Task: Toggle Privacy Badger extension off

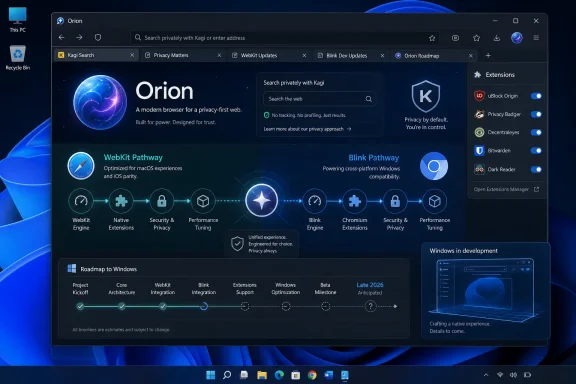Action: [x=536, y=114]
